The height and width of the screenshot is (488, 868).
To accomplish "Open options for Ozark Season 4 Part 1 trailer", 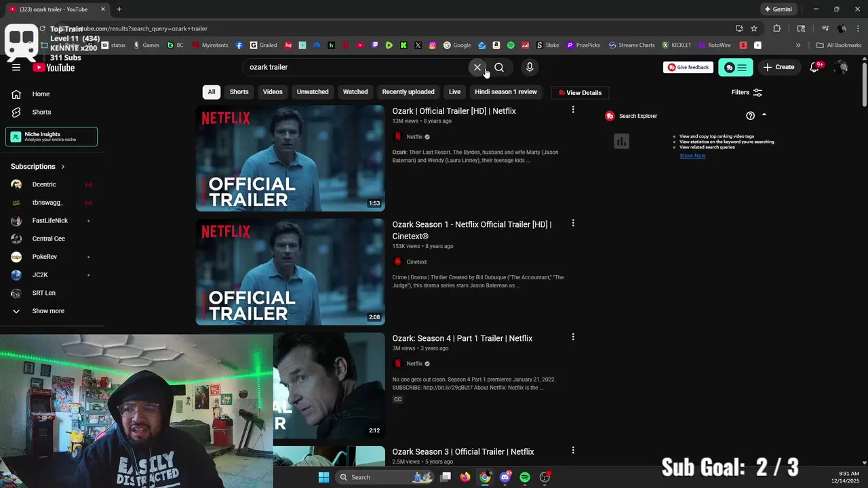I will point(573,337).
